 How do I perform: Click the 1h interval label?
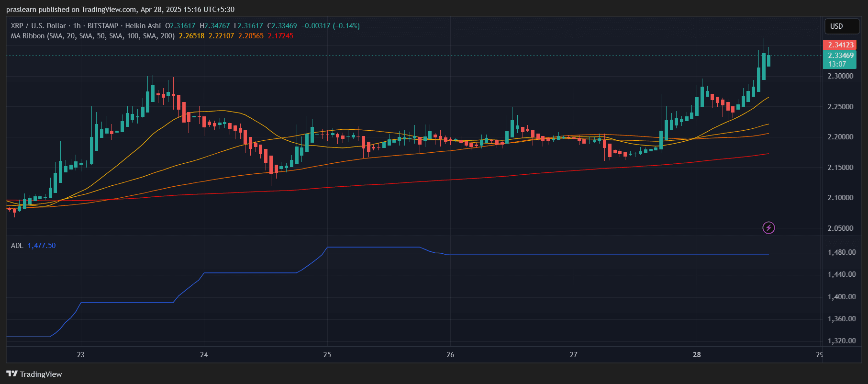pos(77,26)
